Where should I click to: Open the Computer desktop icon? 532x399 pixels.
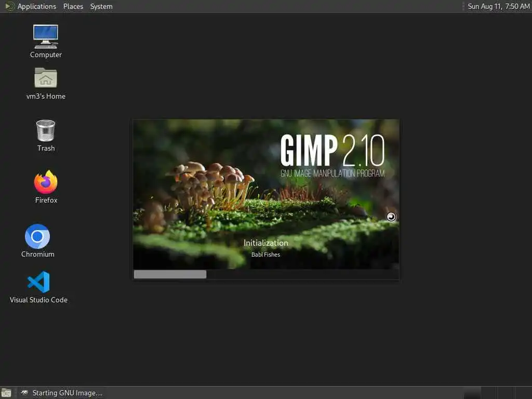pos(46,41)
